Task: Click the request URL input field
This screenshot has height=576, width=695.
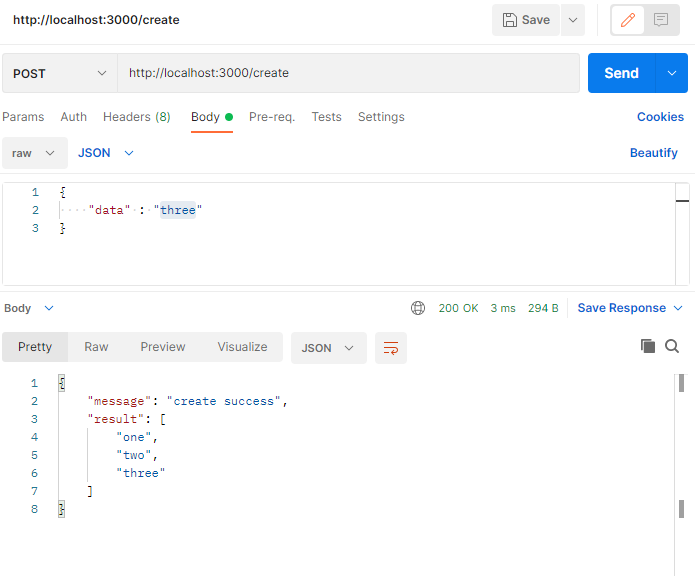Action: click(348, 73)
